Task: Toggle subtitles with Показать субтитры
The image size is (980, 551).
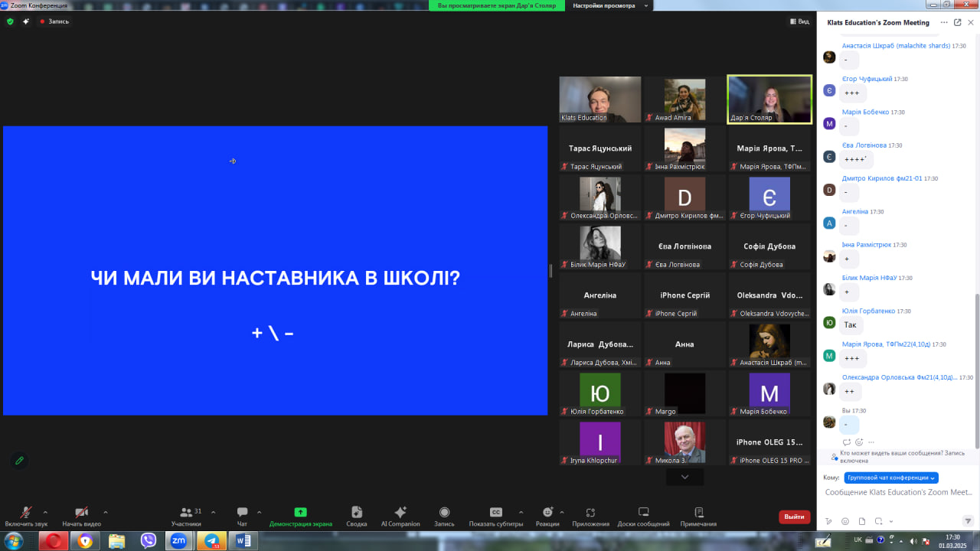Action: click(x=496, y=517)
